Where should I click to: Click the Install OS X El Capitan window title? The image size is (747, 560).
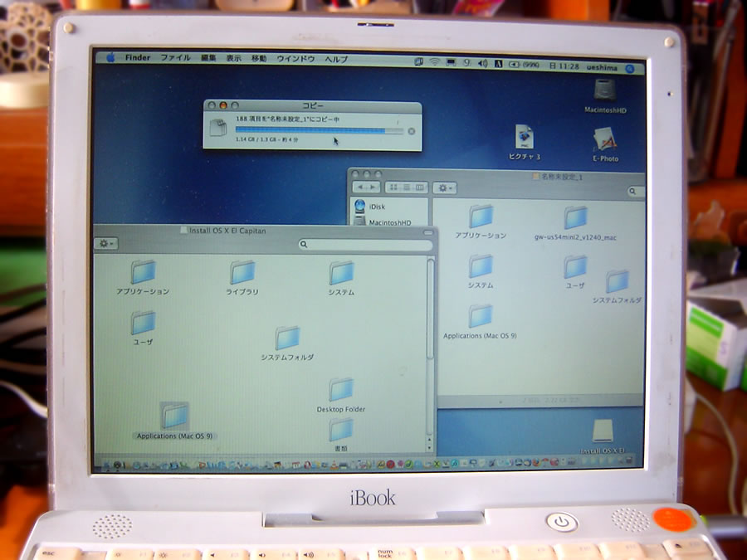pos(223,231)
